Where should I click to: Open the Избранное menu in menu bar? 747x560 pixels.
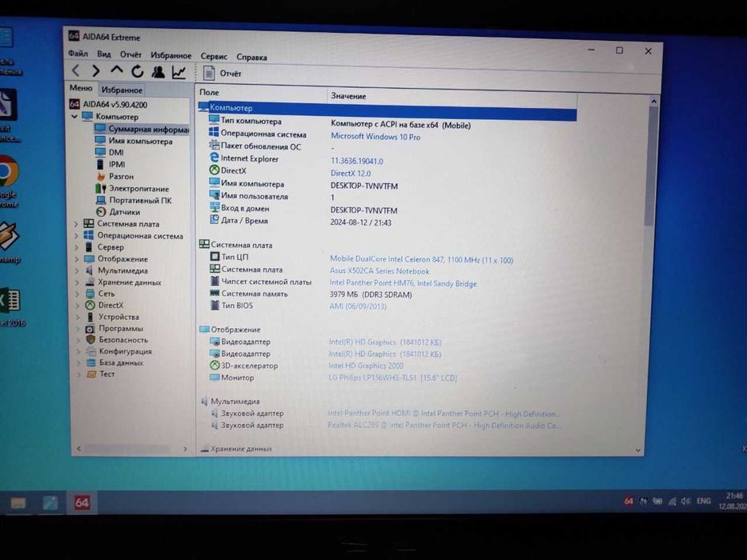171,56
